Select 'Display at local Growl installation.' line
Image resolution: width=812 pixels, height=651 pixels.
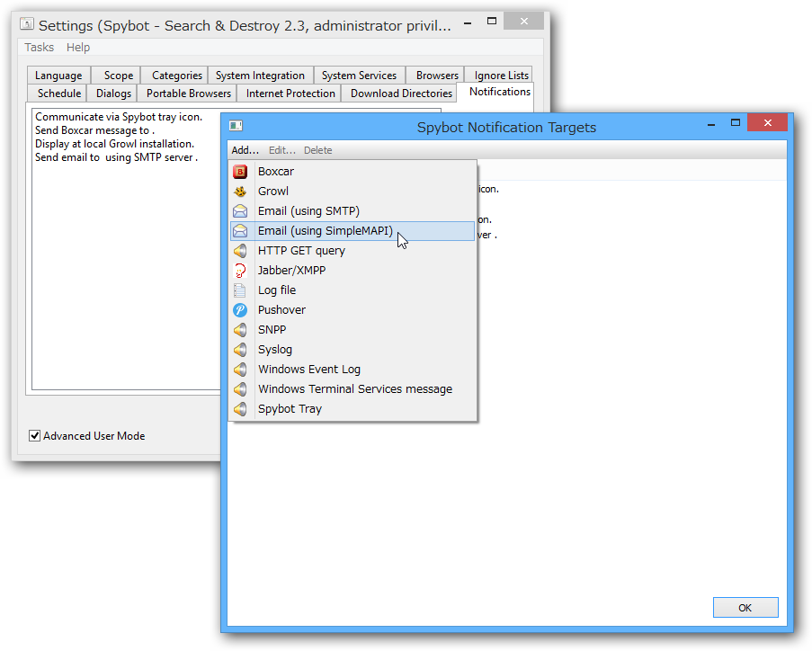114,144
